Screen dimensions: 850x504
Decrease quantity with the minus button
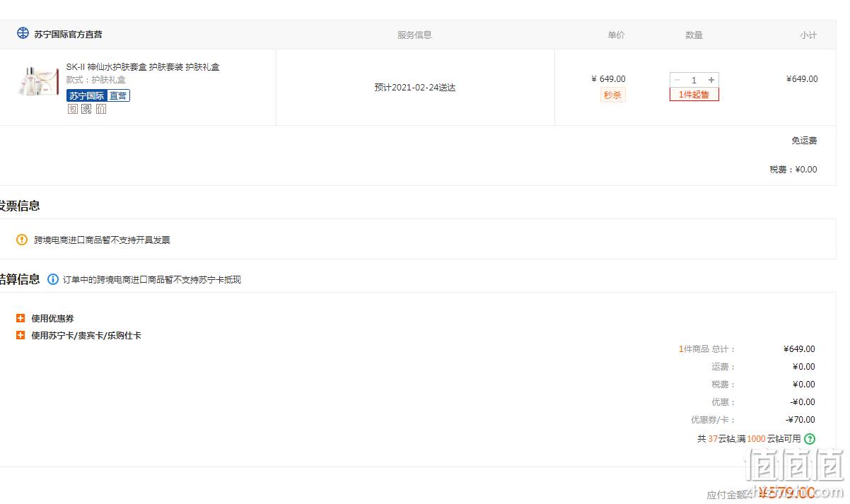coord(677,80)
